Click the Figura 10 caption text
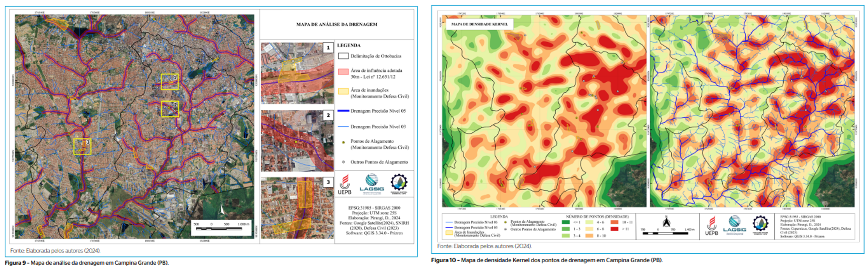The width and height of the screenshot is (868, 272). [x=547, y=260]
